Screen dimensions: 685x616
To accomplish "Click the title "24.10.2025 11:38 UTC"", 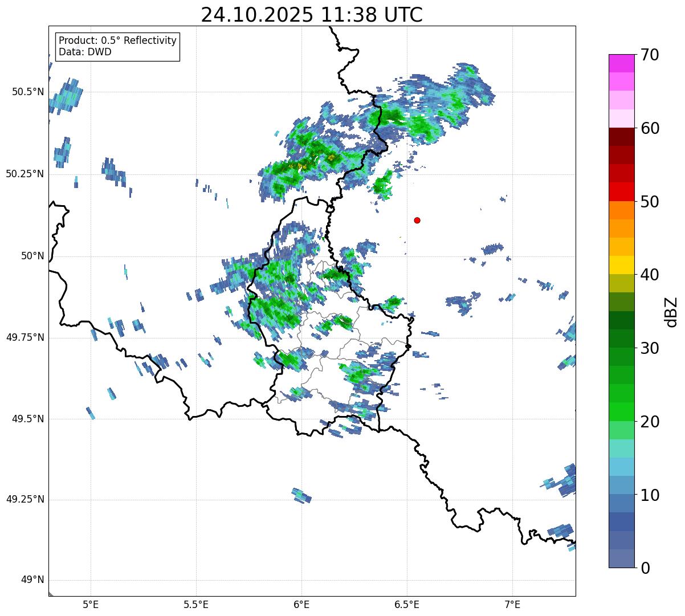I will 312,15.
